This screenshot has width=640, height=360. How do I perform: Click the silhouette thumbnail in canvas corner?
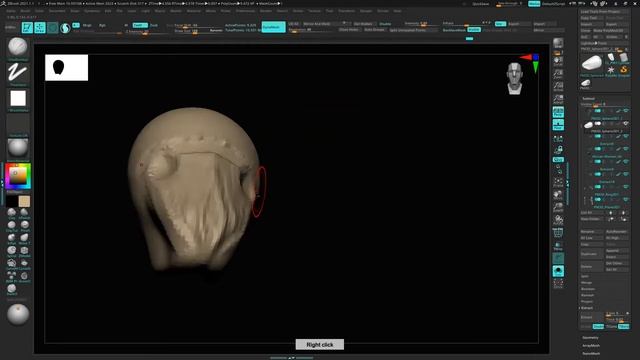[x=67, y=67]
